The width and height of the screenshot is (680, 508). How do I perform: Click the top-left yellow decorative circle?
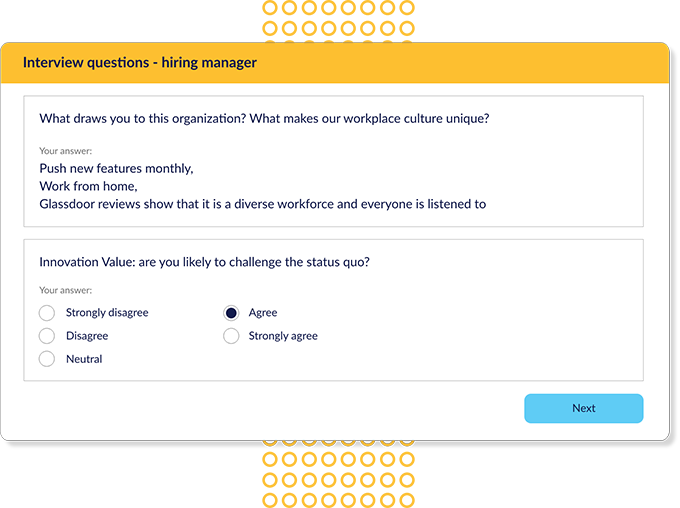pyautogui.click(x=270, y=8)
